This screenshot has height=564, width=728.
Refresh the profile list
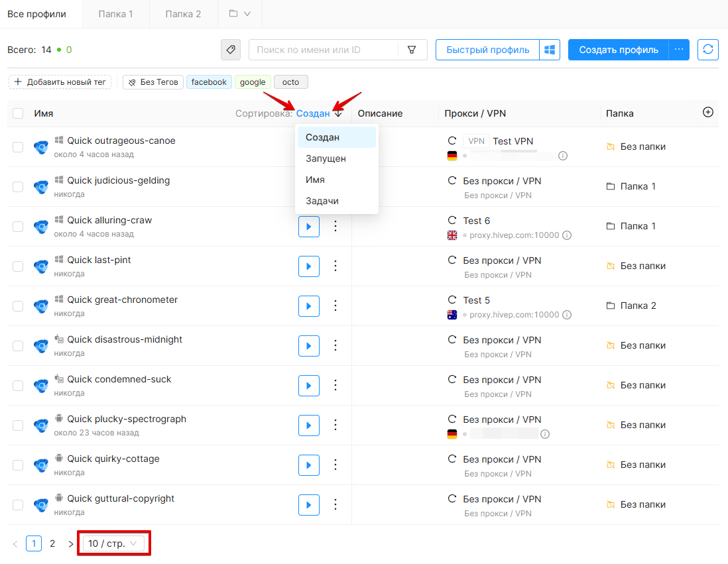tap(708, 50)
